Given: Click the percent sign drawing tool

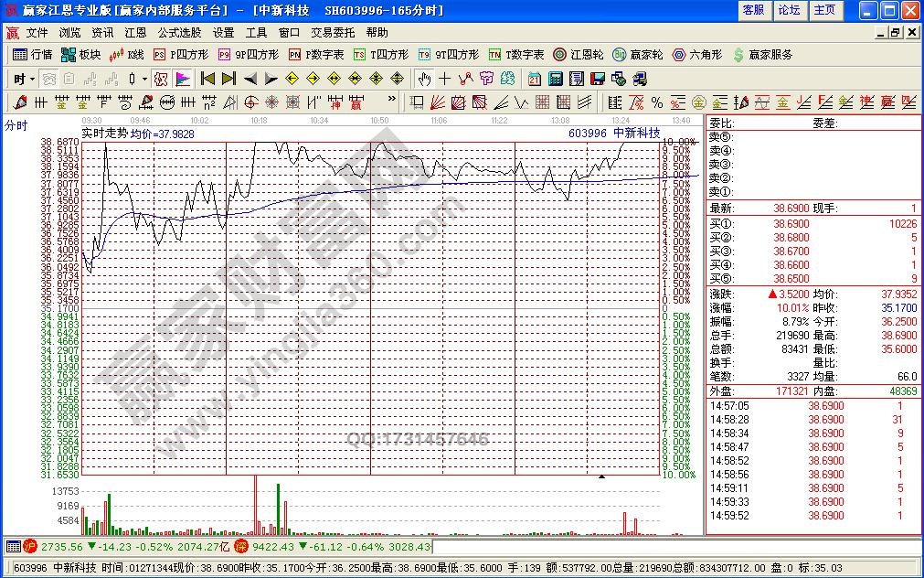Looking at the screenshot, I should pyautogui.click(x=657, y=102).
